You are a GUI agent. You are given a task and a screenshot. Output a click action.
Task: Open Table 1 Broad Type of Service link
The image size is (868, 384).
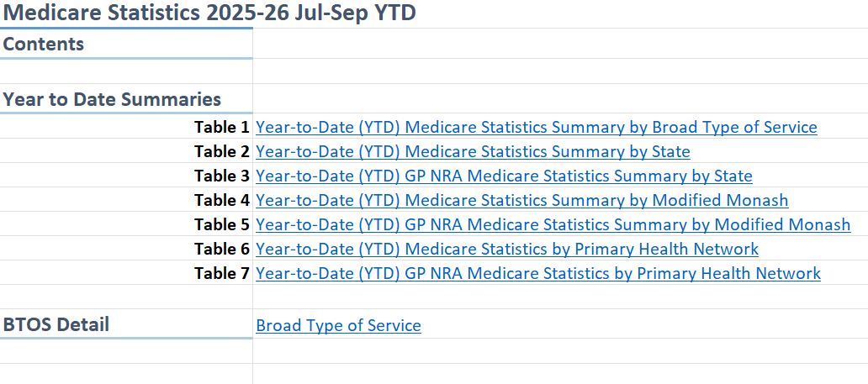click(536, 128)
